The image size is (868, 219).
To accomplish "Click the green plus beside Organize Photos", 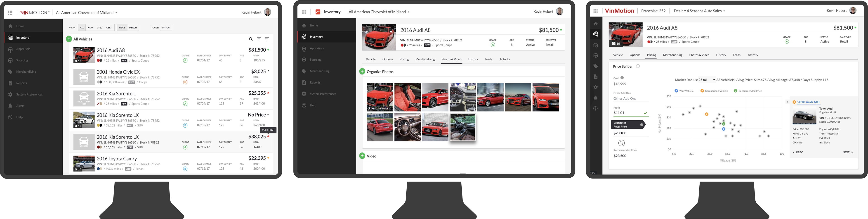I will (362, 71).
